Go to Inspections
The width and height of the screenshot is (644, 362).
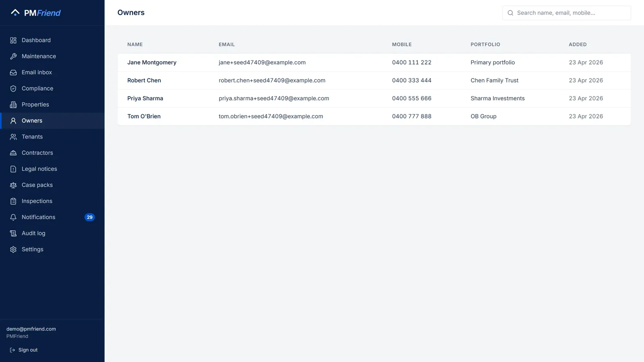pyautogui.click(x=52, y=201)
